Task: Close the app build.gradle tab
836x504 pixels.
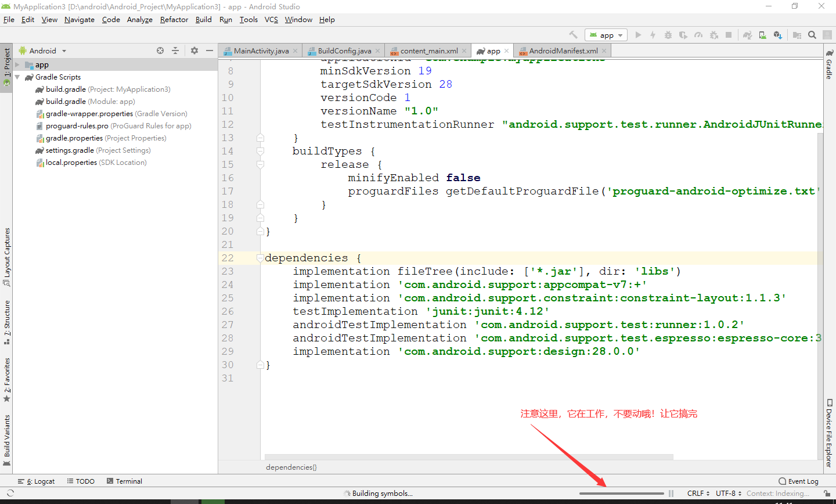Action: tap(507, 51)
